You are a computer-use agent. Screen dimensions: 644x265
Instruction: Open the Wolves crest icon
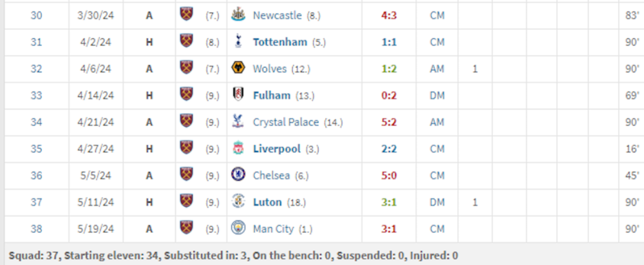coord(238,69)
